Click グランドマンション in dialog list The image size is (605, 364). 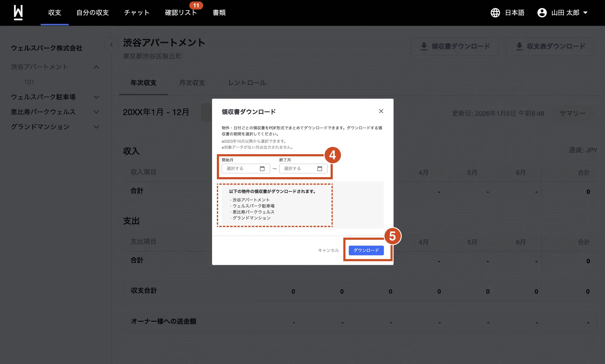click(x=251, y=218)
